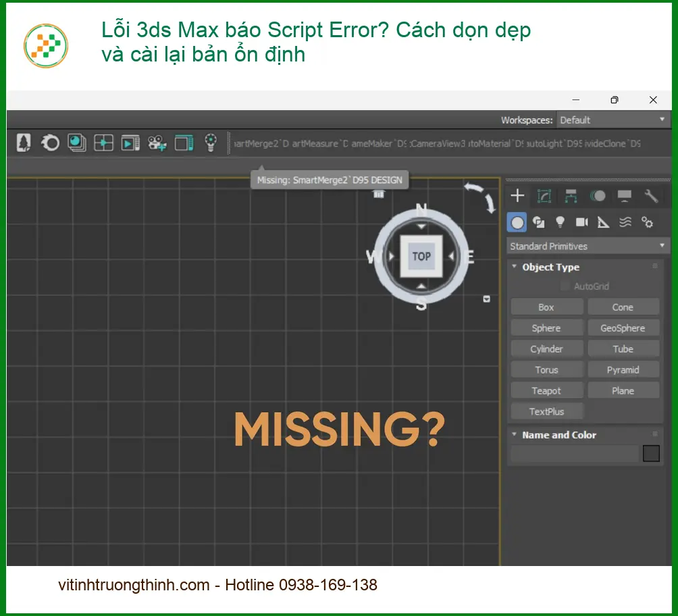Select the Space Warps wavy icon
Viewport: 678px width, 616px height.
pos(625,222)
